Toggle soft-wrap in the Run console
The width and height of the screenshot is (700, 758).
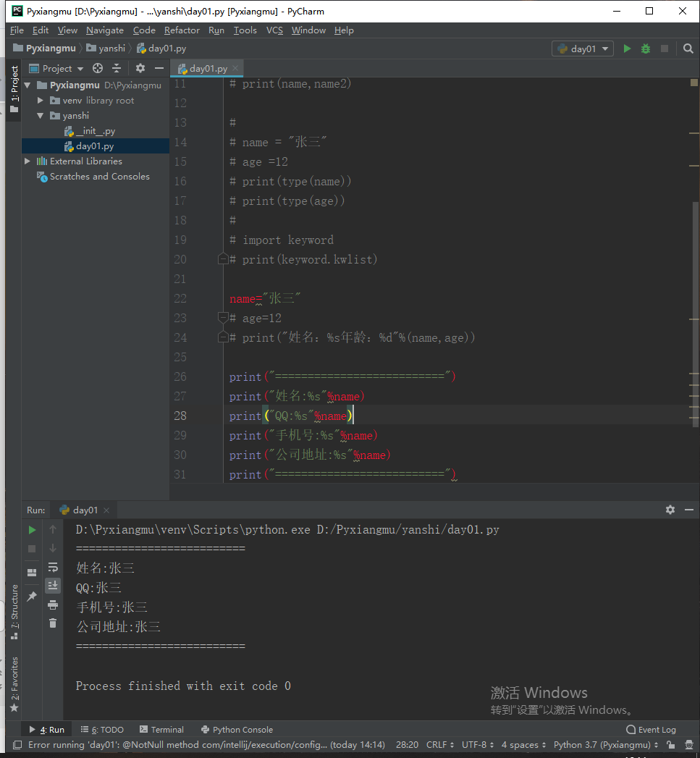tap(52, 568)
